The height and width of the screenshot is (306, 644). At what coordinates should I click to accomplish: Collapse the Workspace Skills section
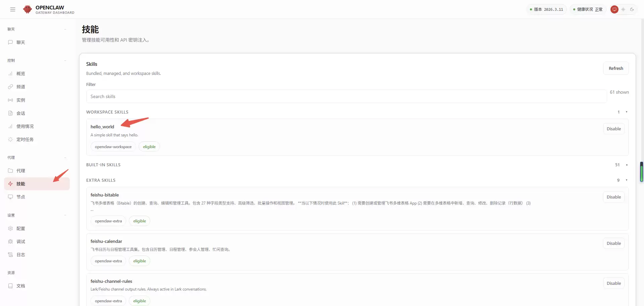(626, 112)
